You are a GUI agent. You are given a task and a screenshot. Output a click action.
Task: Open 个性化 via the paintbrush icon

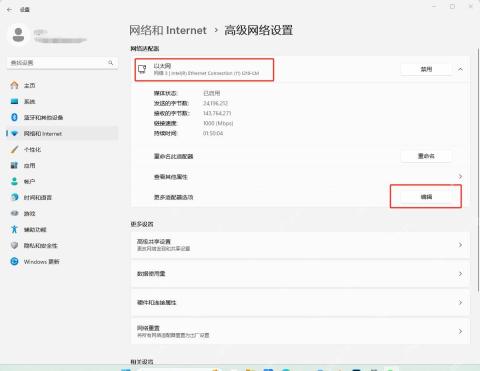[14, 149]
